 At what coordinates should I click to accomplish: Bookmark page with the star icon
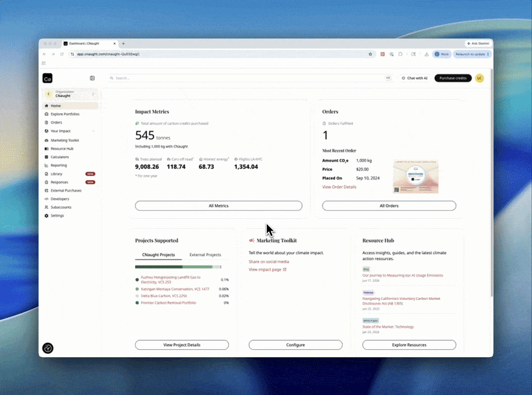pos(370,54)
